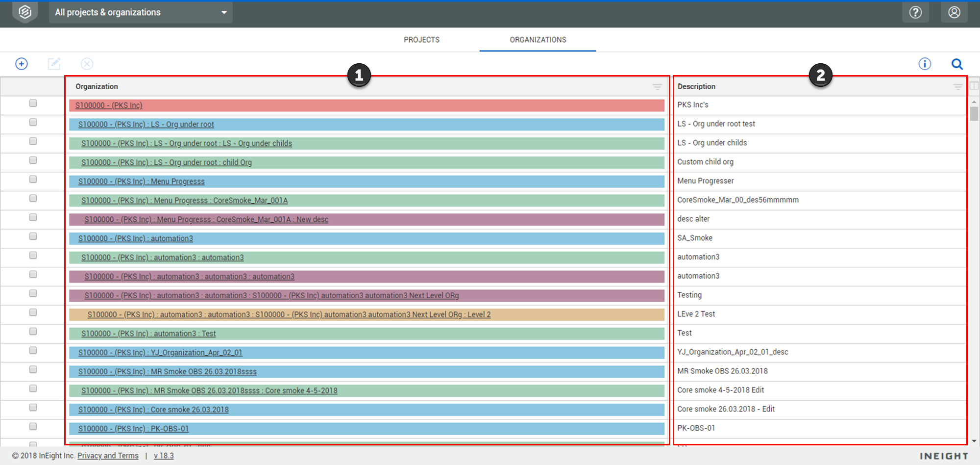Viewport: 980px width, 465px height.
Task: Check the checkbox beside S100000 - (PKS Inc)
Action: coord(33,103)
